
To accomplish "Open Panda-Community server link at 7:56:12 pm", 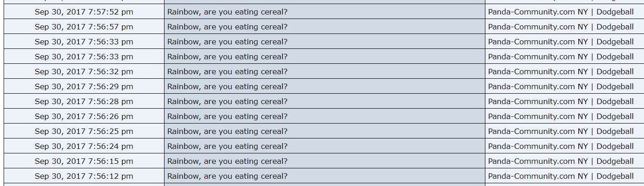I will (x=561, y=176).
